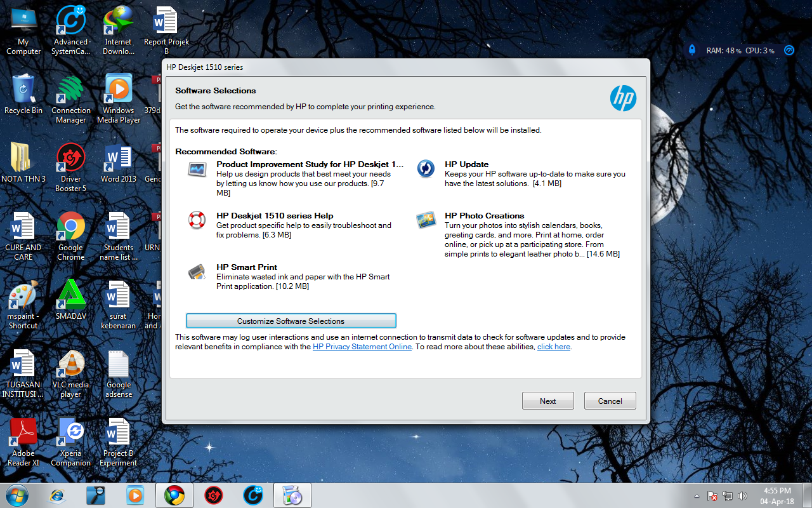812x508 pixels.
Task: Select the Recycle Bin icon
Action: (x=23, y=94)
